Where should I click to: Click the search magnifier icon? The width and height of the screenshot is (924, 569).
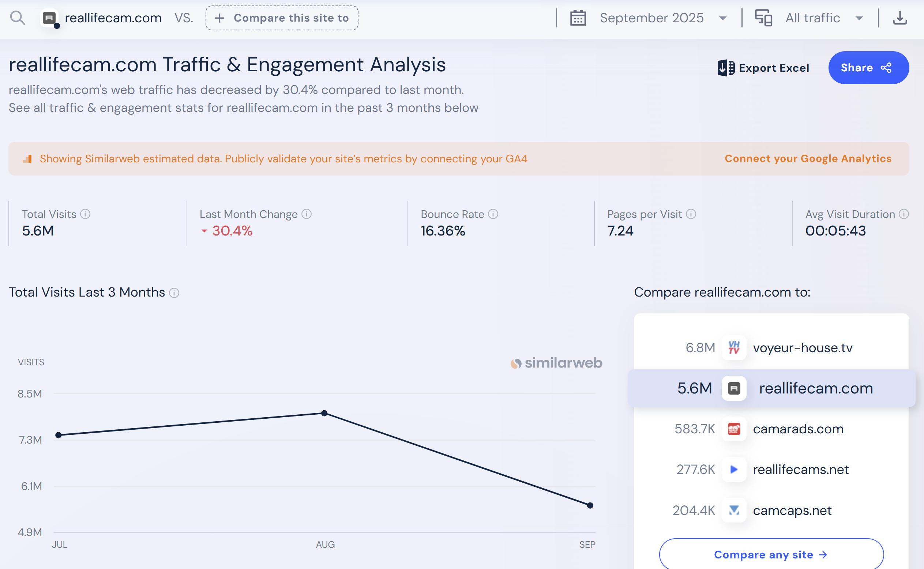click(17, 18)
